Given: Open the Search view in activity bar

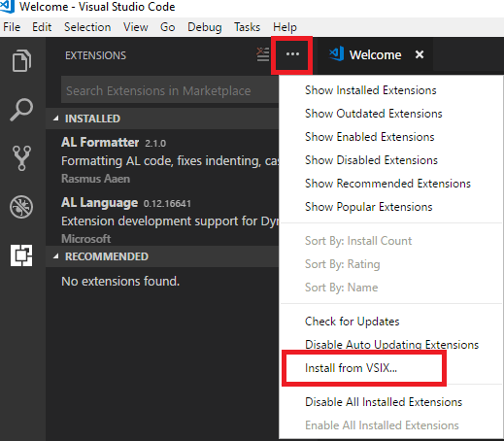Looking at the screenshot, I should [21, 110].
